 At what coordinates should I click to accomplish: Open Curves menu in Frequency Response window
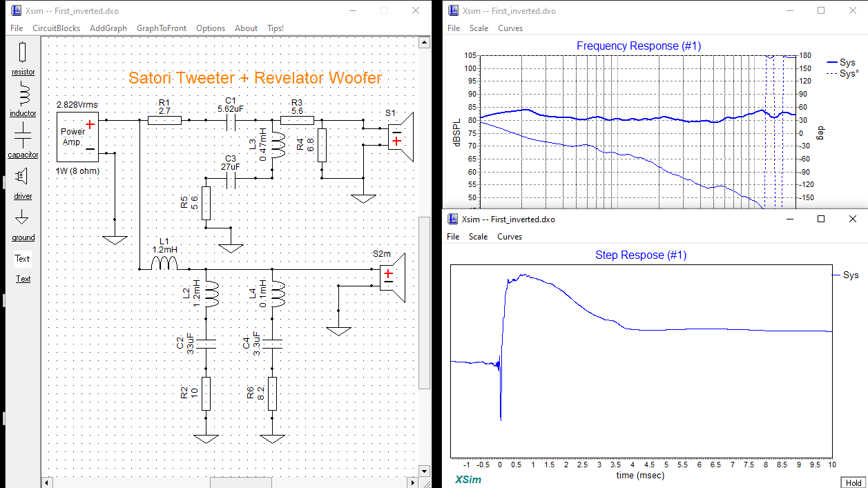pos(510,28)
